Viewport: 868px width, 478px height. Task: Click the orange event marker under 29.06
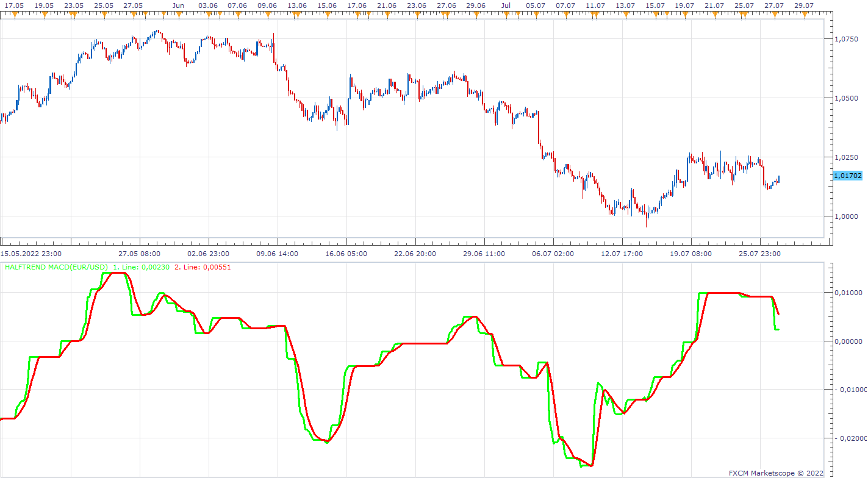(x=476, y=15)
